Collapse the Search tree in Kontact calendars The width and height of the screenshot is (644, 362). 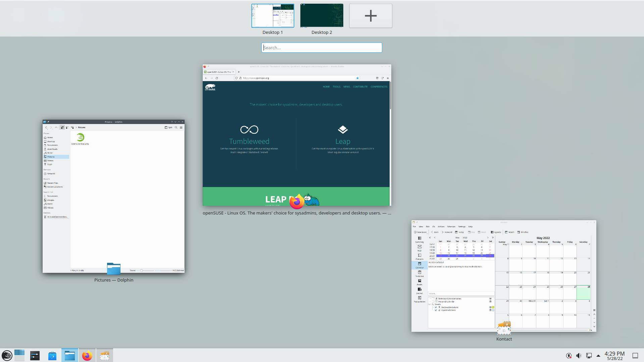click(x=430, y=304)
